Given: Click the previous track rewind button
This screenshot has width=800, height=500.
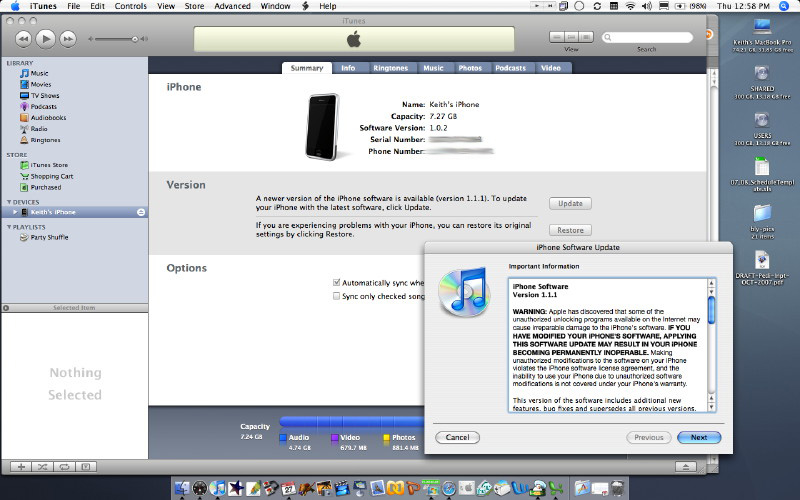Looking at the screenshot, I should [x=23, y=39].
